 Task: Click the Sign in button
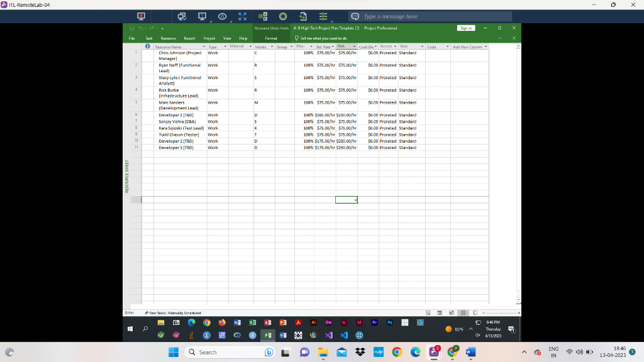(466, 28)
